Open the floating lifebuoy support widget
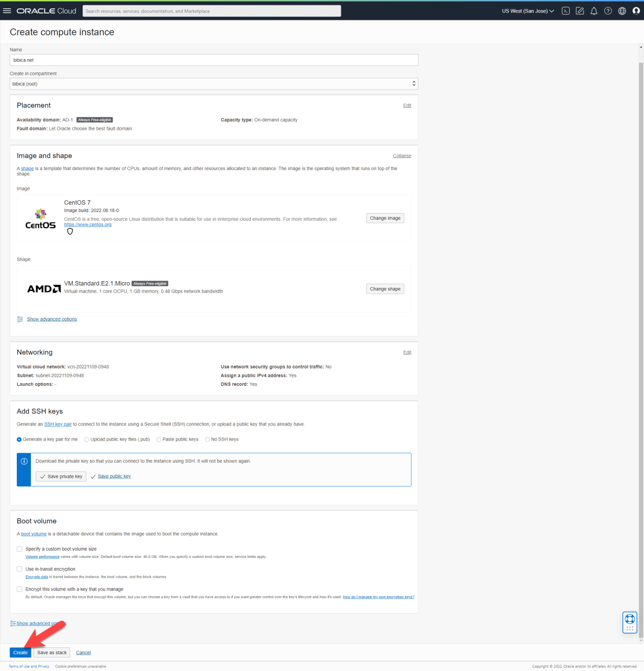Image resolution: width=644 pixels, height=671 pixels. (630, 622)
